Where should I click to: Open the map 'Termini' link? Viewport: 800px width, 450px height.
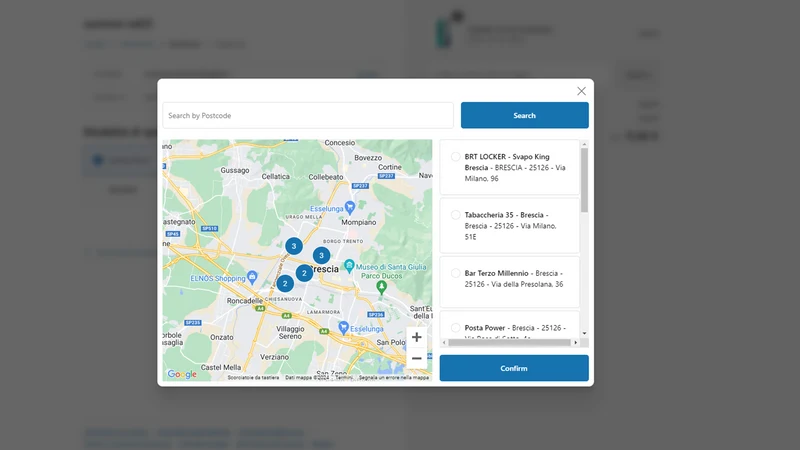point(344,378)
